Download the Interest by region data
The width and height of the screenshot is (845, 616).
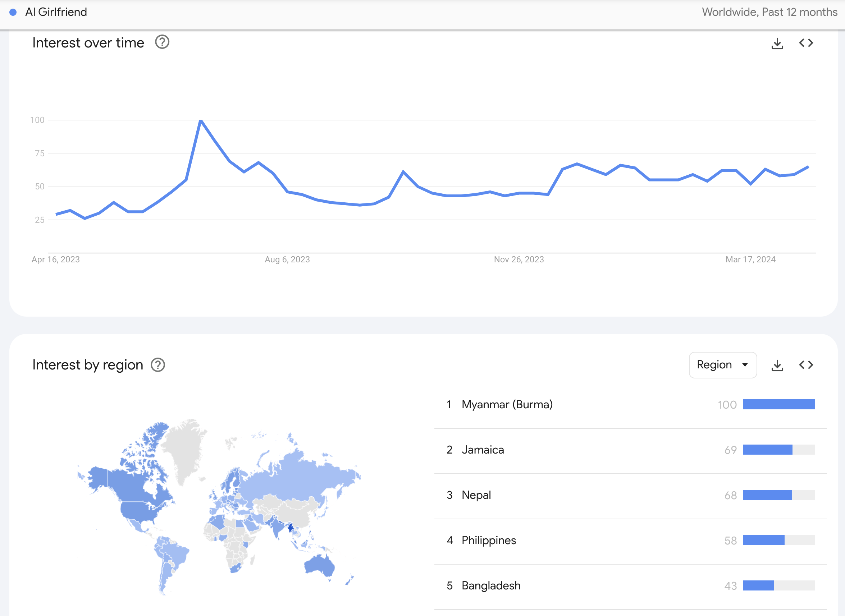click(x=777, y=365)
